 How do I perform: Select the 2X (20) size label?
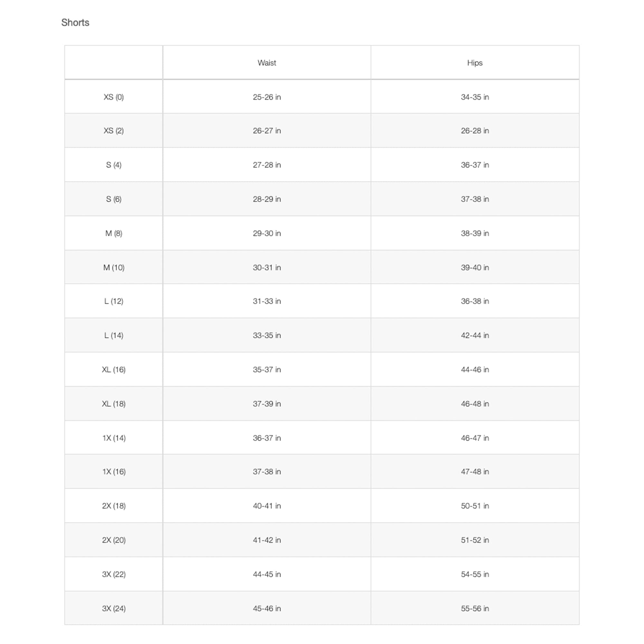(114, 540)
